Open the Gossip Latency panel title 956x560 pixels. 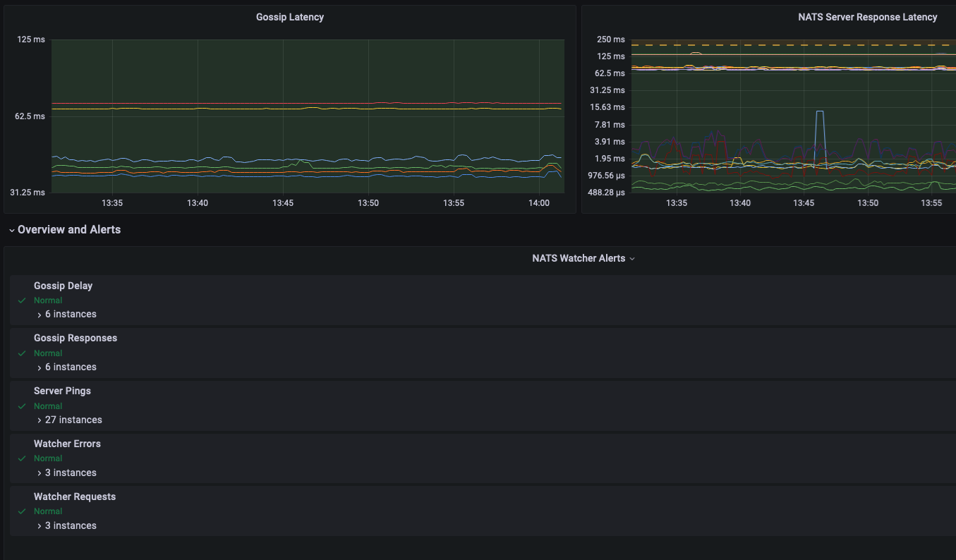(x=290, y=17)
